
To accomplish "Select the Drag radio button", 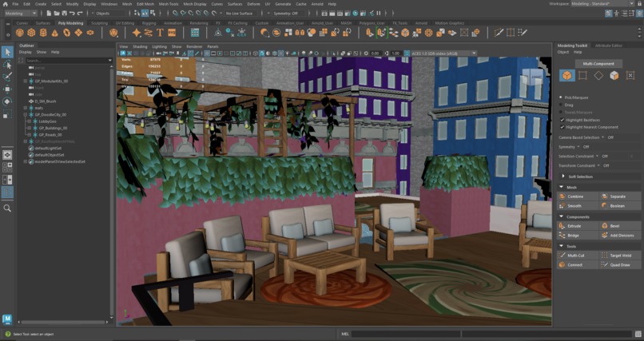I will click(562, 105).
